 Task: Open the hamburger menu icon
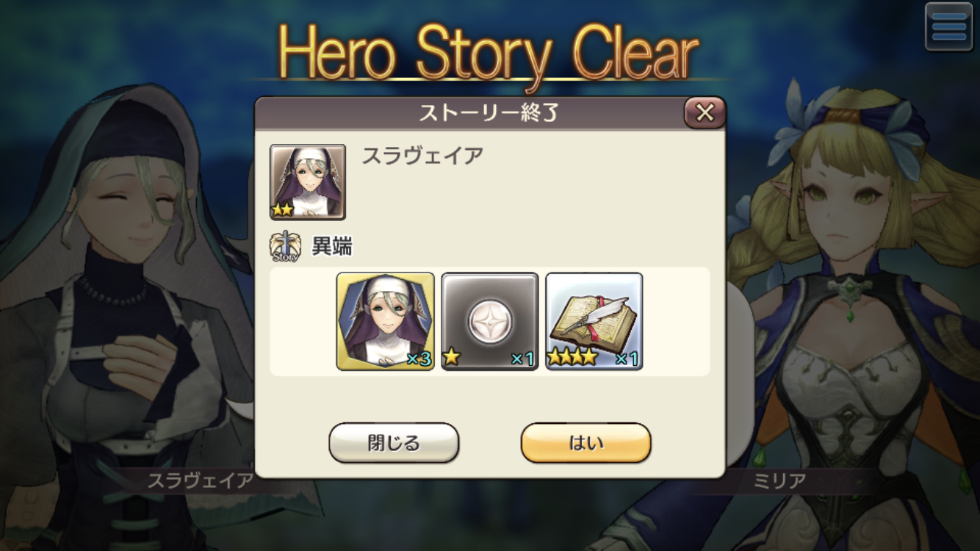[x=948, y=26]
